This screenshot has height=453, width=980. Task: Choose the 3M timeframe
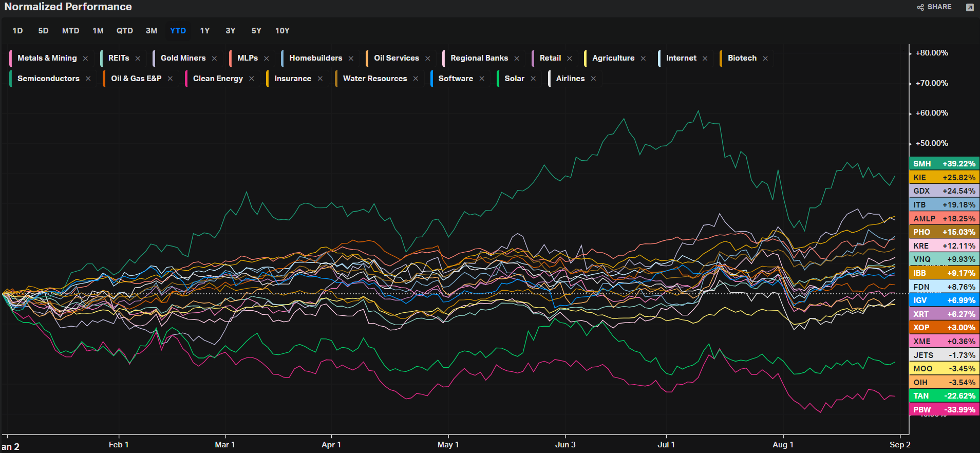point(152,31)
